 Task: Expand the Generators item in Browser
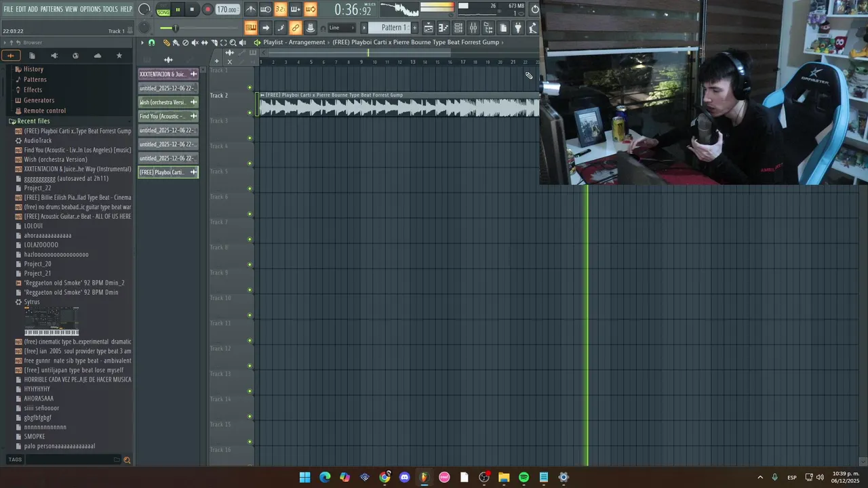click(x=39, y=100)
